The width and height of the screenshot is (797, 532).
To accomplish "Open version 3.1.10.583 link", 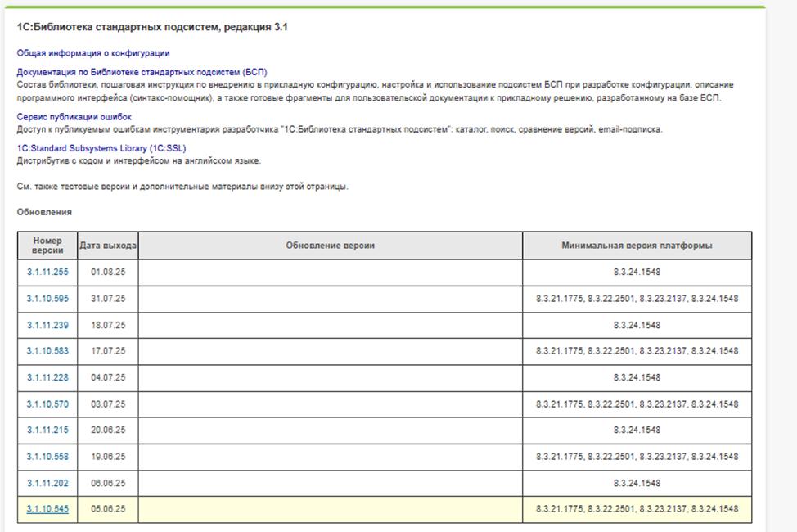I will pos(47,351).
